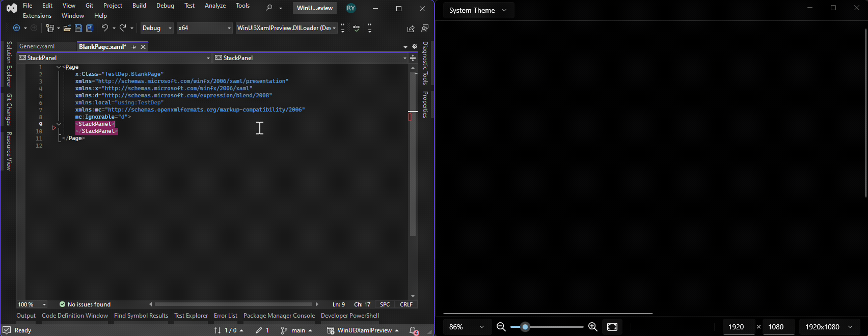Open the Build menu
The height and width of the screenshot is (336, 868).
tap(139, 6)
